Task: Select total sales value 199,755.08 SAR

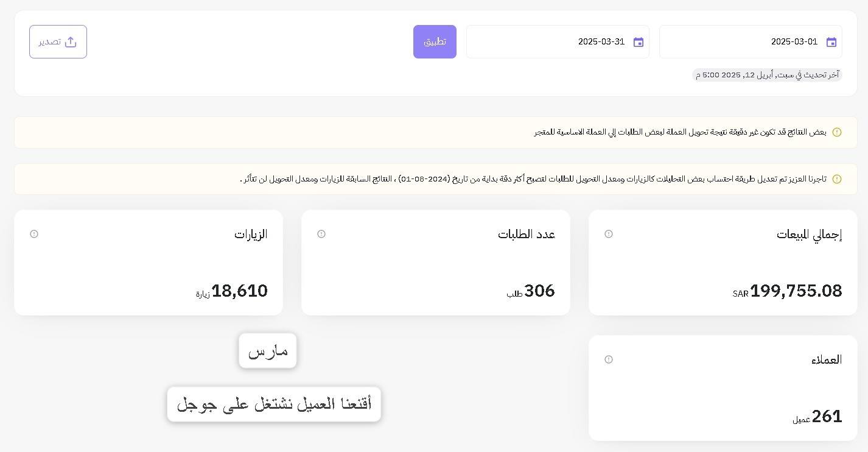Action: [x=796, y=291]
